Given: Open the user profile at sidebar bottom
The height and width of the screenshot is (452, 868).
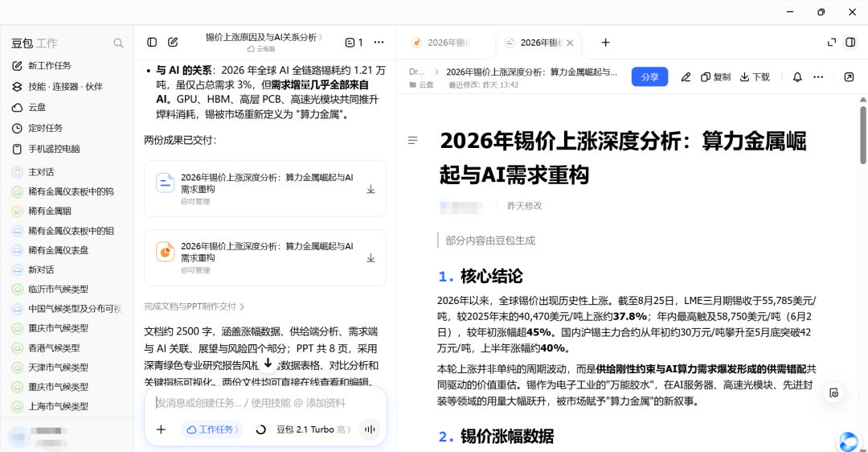Looking at the screenshot, I should click(x=40, y=437).
